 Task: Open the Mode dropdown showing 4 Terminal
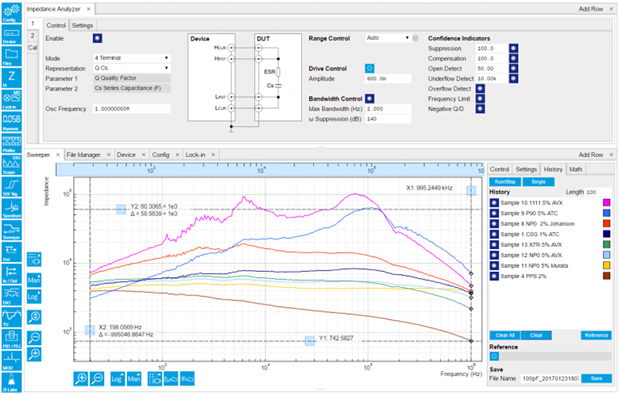click(132, 58)
